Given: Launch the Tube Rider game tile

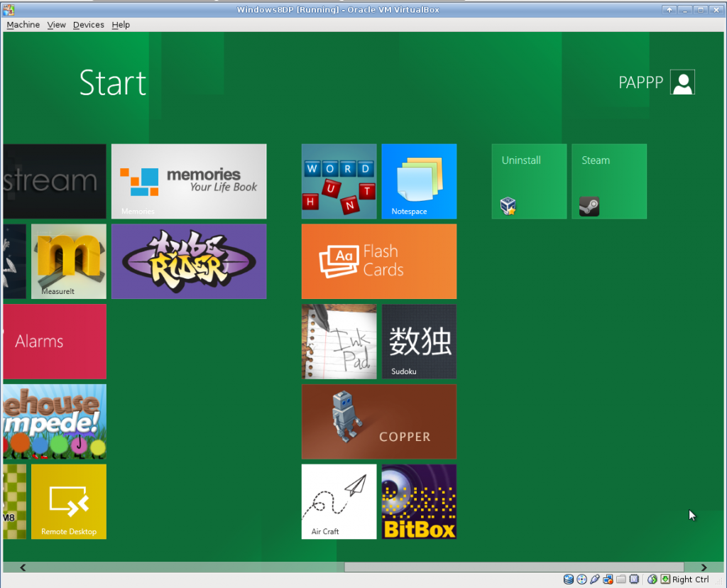Looking at the screenshot, I should click(189, 261).
